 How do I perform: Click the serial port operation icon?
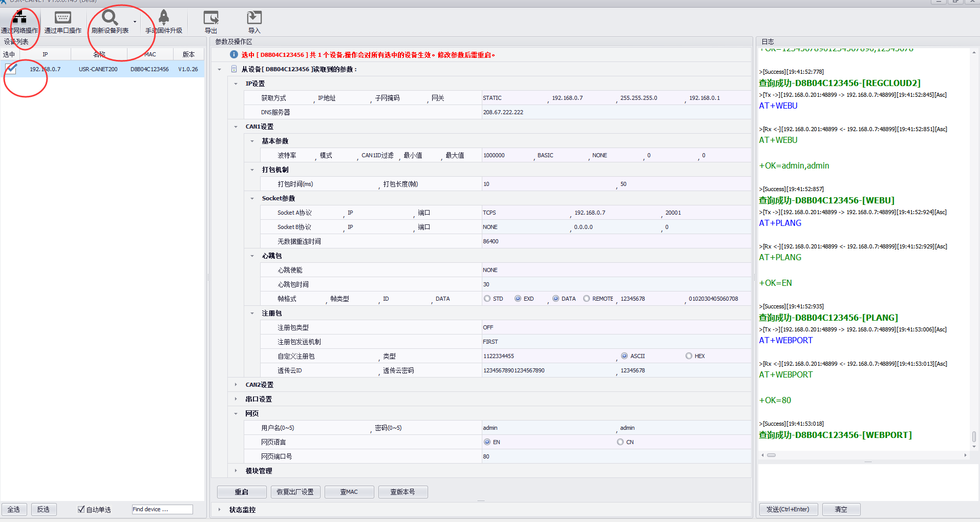tap(62, 18)
